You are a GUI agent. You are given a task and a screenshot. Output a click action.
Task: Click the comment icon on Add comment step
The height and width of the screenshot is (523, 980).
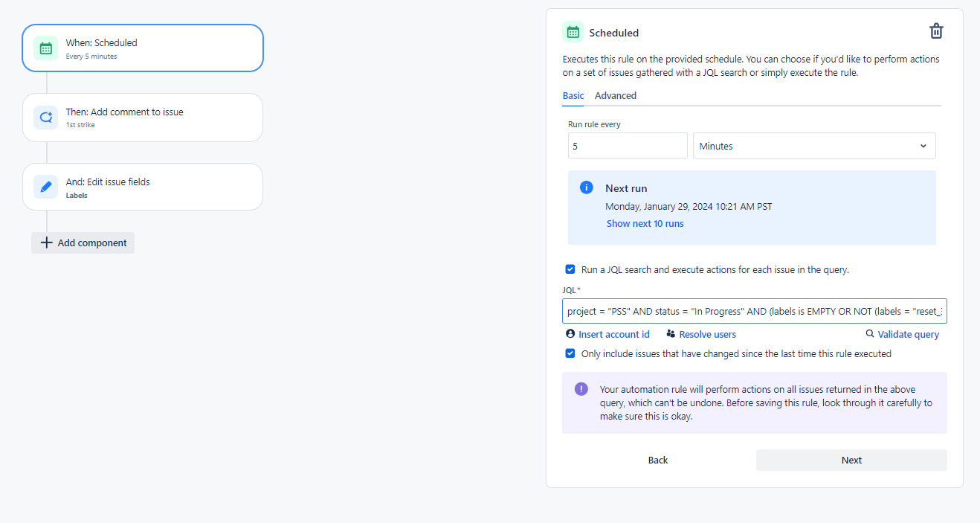(x=45, y=118)
